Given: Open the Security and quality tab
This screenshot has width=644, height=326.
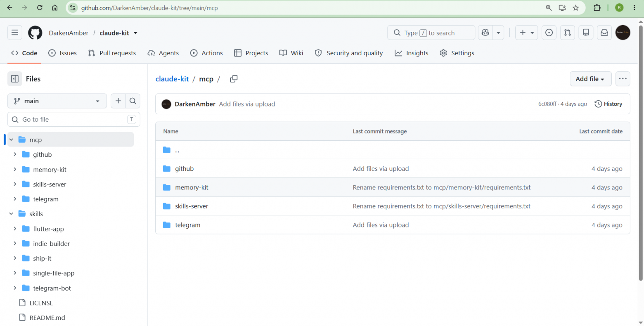Looking at the screenshot, I should (x=349, y=53).
